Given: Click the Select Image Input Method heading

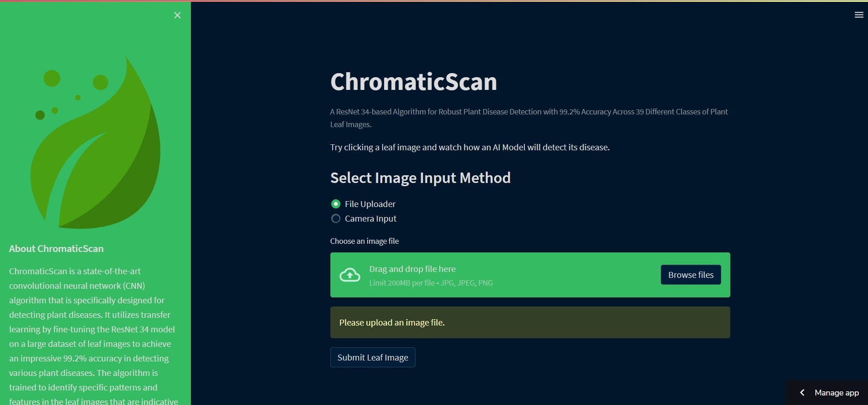Looking at the screenshot, I should click(x=420, y=178).
